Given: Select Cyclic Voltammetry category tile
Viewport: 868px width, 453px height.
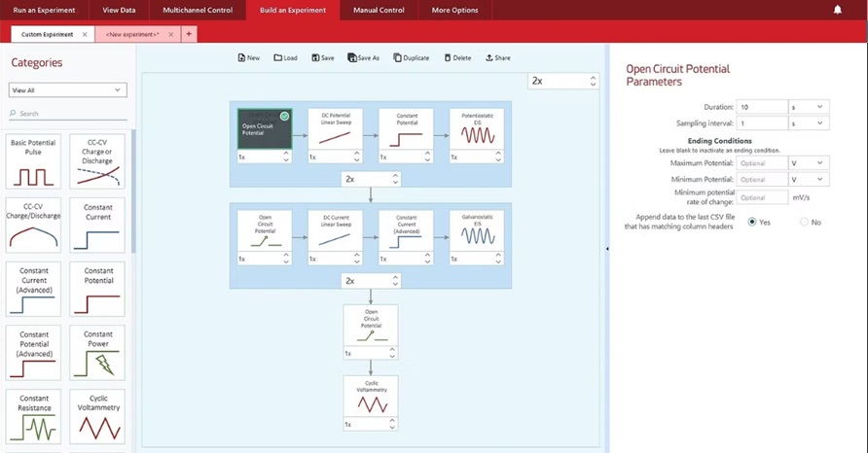Looking at the screenshot, I should point(97,416).
